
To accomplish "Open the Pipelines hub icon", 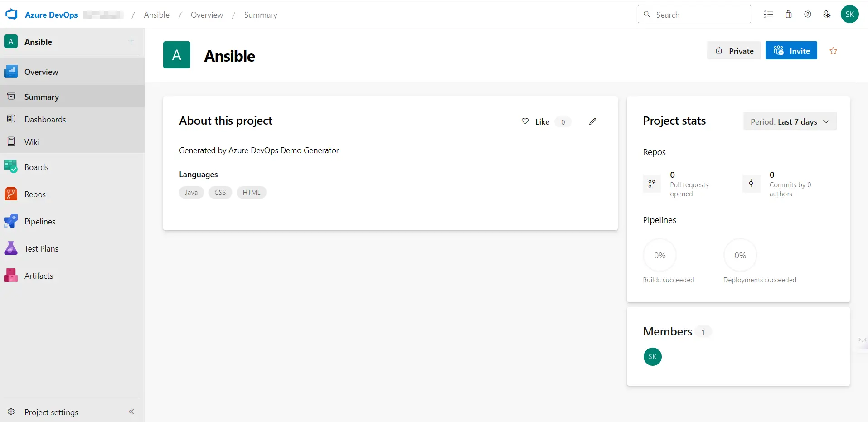I will 11,221.
